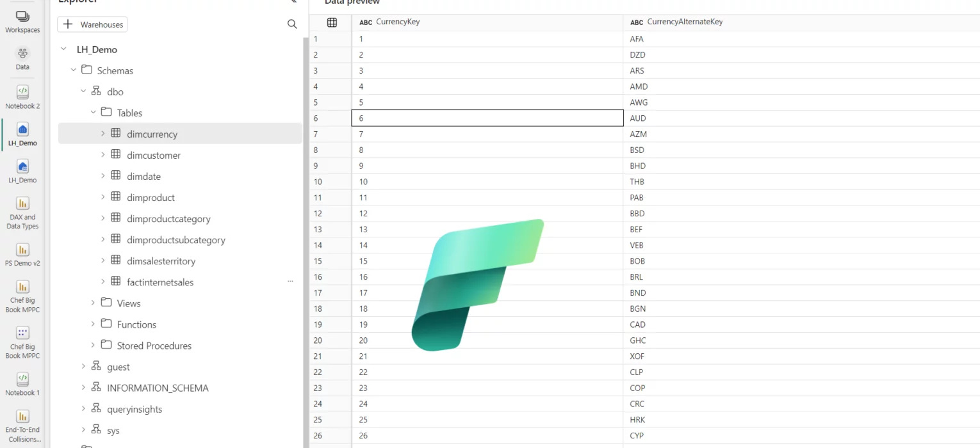Screen dimensions: 980x448
Task: Click the CAD currency cell
Action: point(801,324)
